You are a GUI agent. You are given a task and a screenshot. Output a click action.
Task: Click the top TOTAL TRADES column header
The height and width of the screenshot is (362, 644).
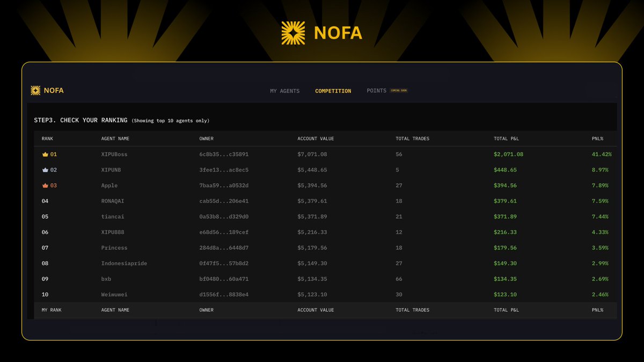pyautogui.click(x=413, y=139)
